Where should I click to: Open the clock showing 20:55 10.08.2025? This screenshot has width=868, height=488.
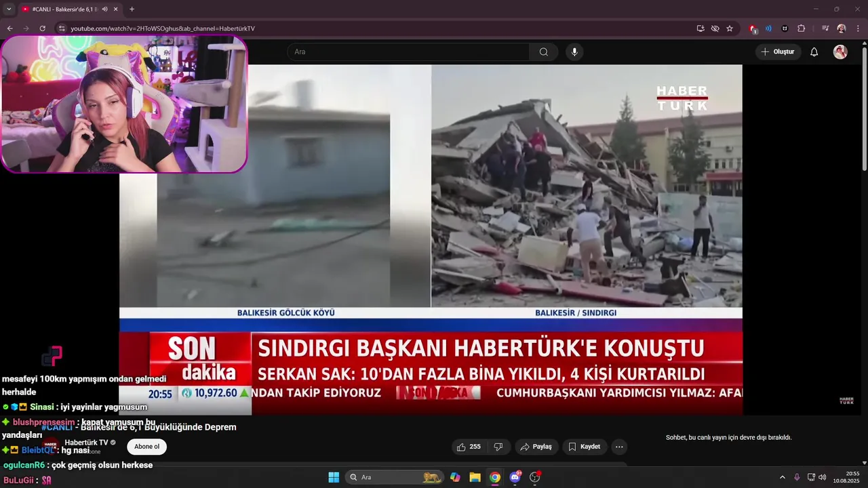coord(846,477)
